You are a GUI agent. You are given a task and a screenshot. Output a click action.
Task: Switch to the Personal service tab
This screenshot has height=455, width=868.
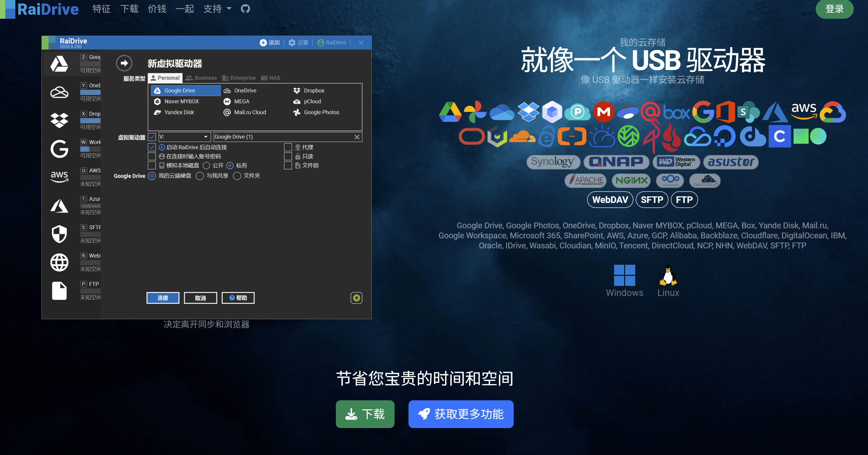pos(165,78)
